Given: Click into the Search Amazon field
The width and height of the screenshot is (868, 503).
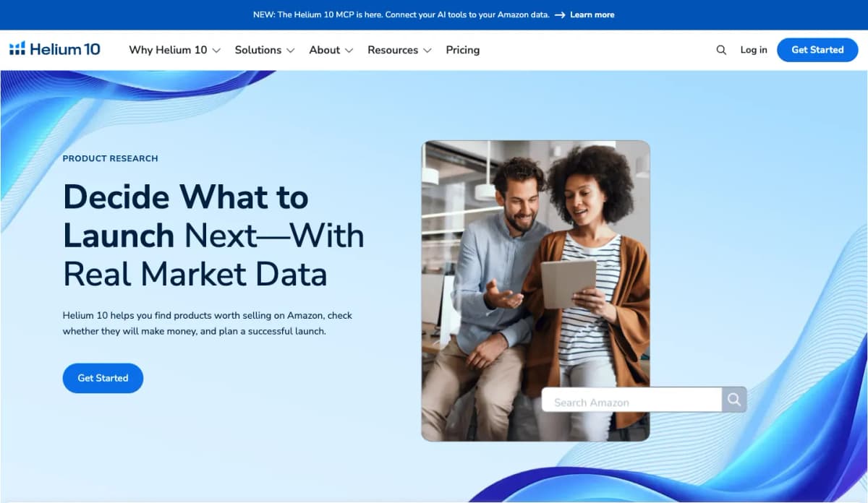Looking at the screenshot, I should click(x=631, y=400).
